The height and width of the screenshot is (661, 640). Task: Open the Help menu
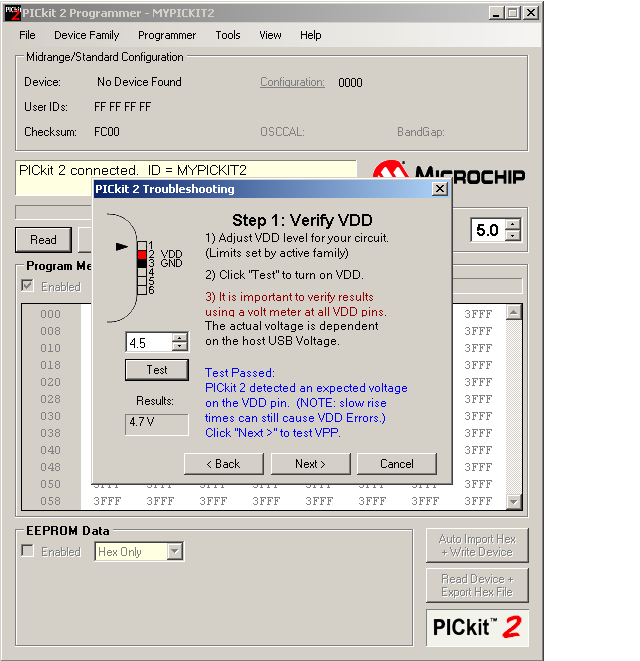(x=310, y=35)
